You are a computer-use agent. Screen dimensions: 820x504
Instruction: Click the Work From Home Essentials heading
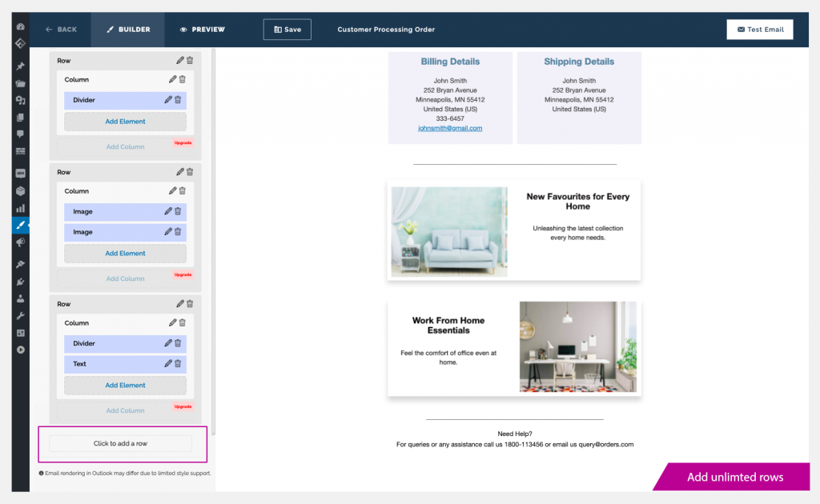tap(448, 326)
